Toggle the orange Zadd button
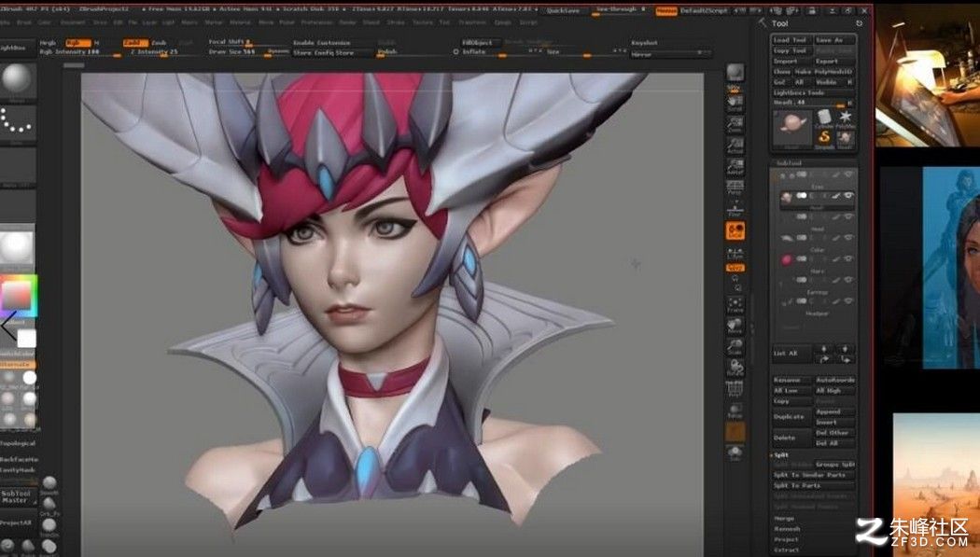The image size is (980, 557). pyautogui.click(x=134, y=43)
